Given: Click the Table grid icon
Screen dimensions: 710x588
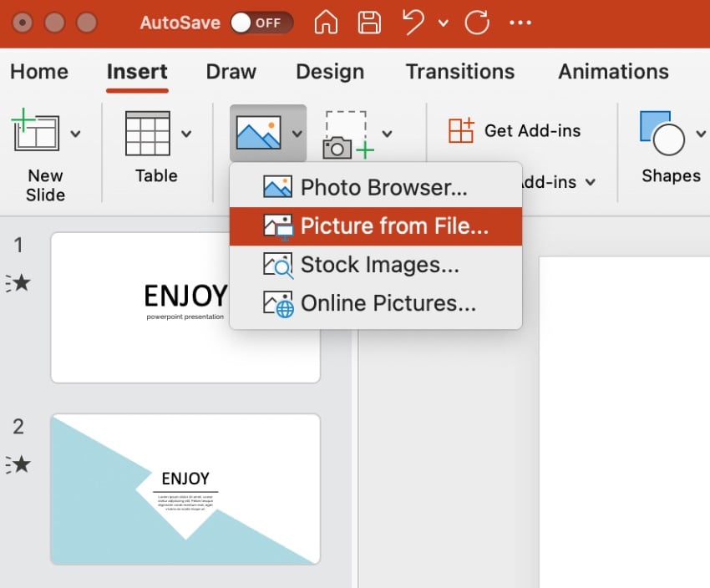Looking at the screenshot, I should [147, 133].
